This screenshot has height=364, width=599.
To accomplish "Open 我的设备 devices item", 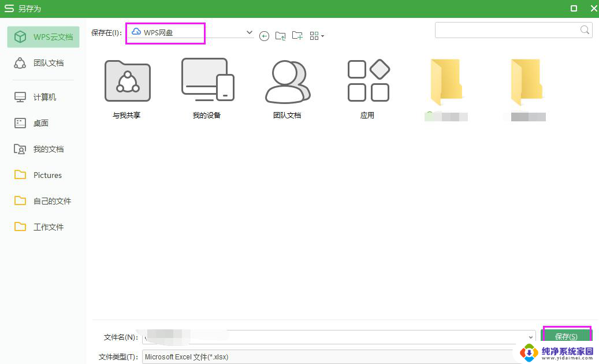I will click(x=207, y=89).
